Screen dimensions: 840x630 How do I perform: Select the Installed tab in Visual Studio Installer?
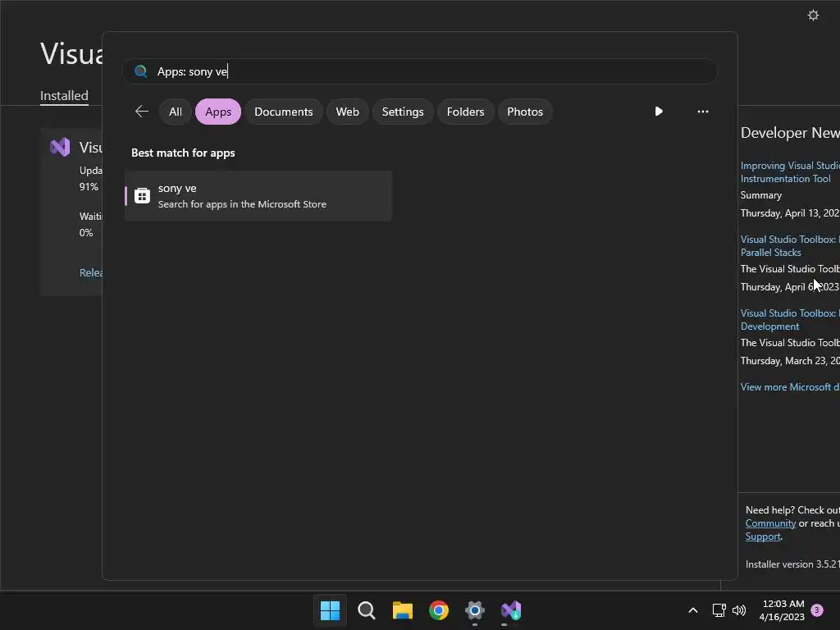click(x=64, y=96)
